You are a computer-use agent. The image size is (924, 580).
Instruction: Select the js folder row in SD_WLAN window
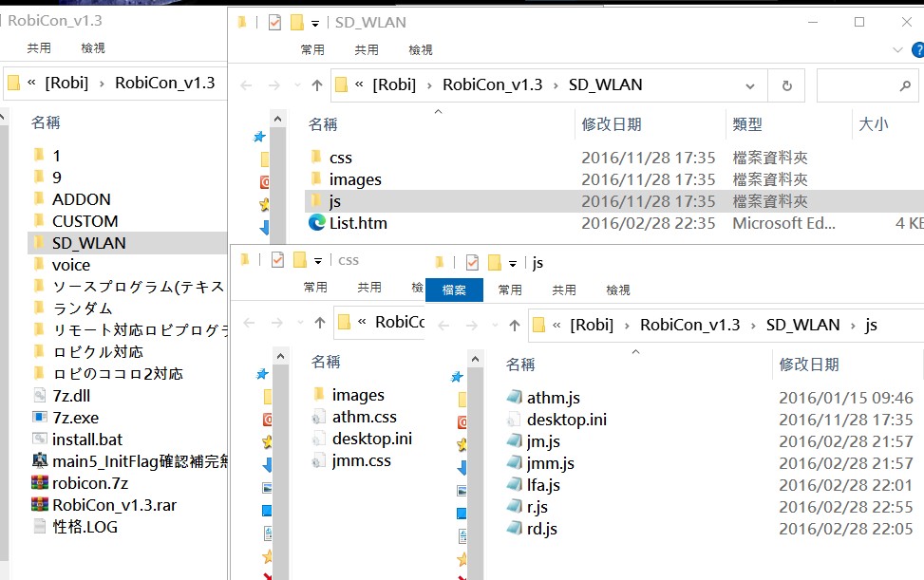[614, 201]
